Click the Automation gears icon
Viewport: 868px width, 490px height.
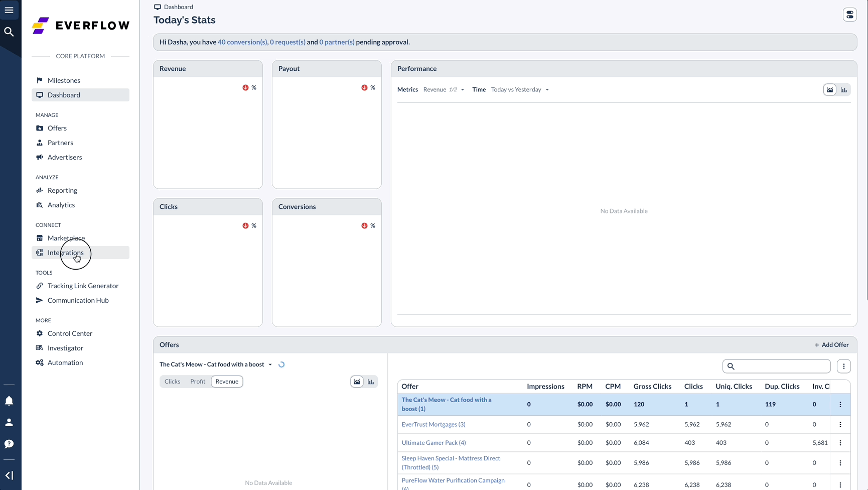coord(40,362)
